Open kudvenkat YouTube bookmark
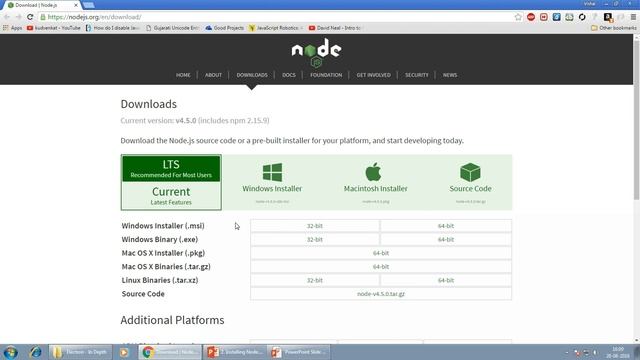Image resolution: width=640 pixels, height=360 pixels. 53,28
